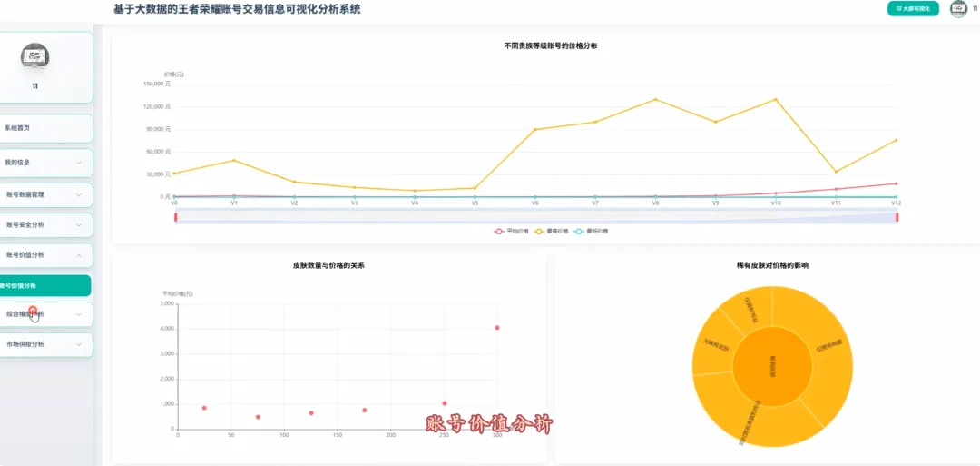
Task: Click the page title 基于大数据的王者荣耀账号交易信息可视化分析系统
Action: pyautogui.click(x=237, y=9)
